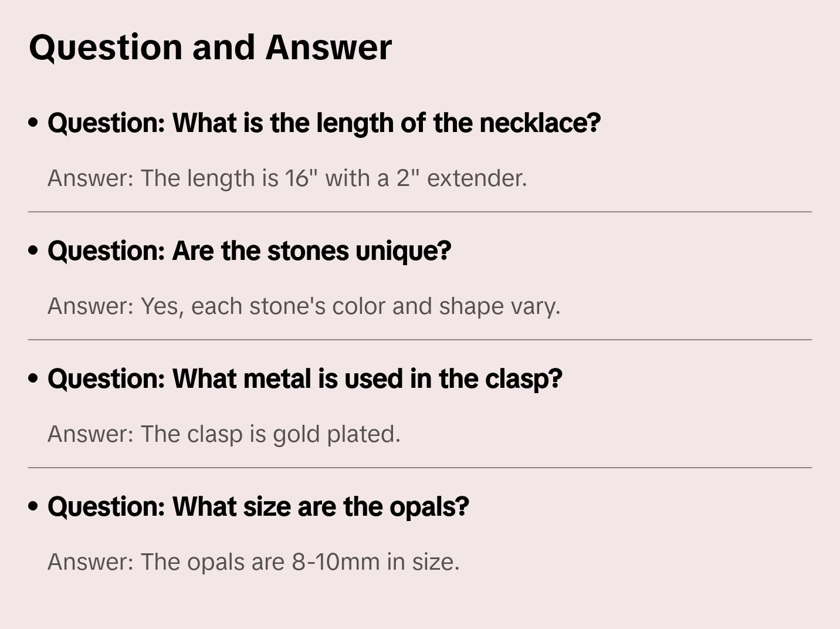Click bullet before necklace length question

[x=33, y=123]
